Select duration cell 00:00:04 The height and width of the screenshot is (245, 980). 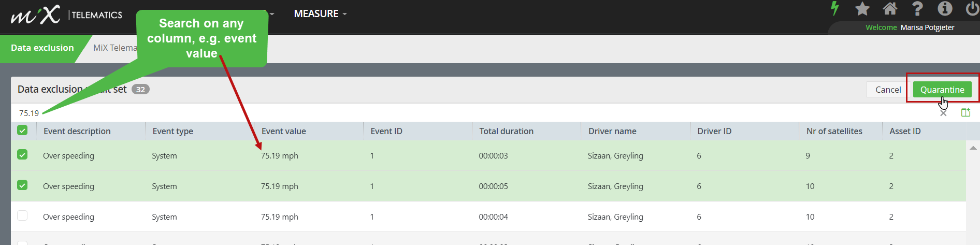pyautogui.click(x=493, y=217)
